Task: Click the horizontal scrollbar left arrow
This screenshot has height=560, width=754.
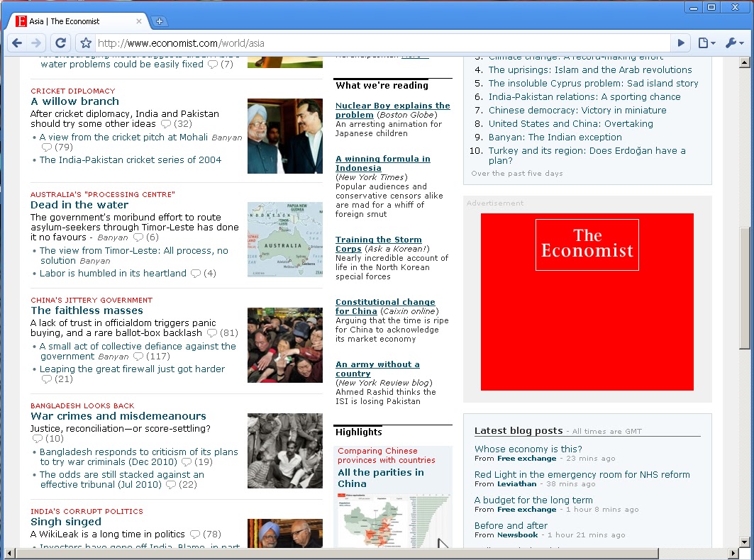Action: 9,554
